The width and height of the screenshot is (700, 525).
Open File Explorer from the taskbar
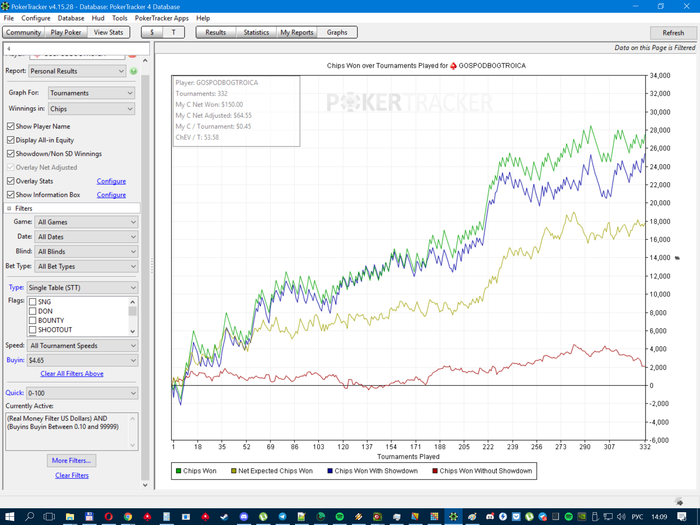pos(70,517)
